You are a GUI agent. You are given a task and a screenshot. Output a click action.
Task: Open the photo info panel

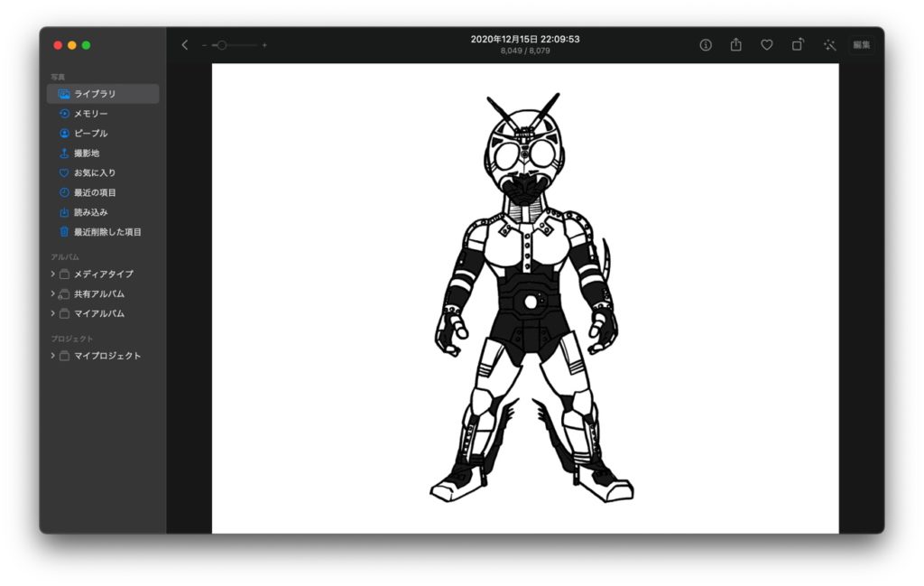coord(706,45)
